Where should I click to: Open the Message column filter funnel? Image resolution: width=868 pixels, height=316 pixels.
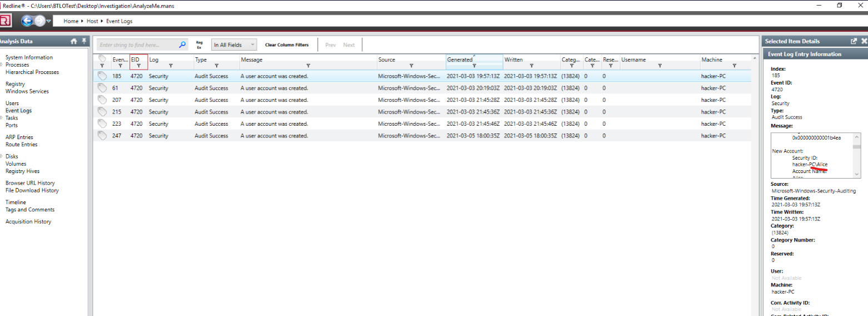pos(308,66)
